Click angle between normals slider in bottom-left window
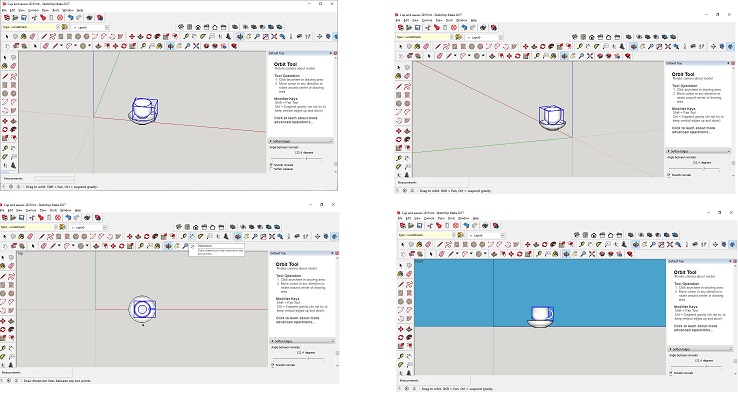 pos(298,358)
